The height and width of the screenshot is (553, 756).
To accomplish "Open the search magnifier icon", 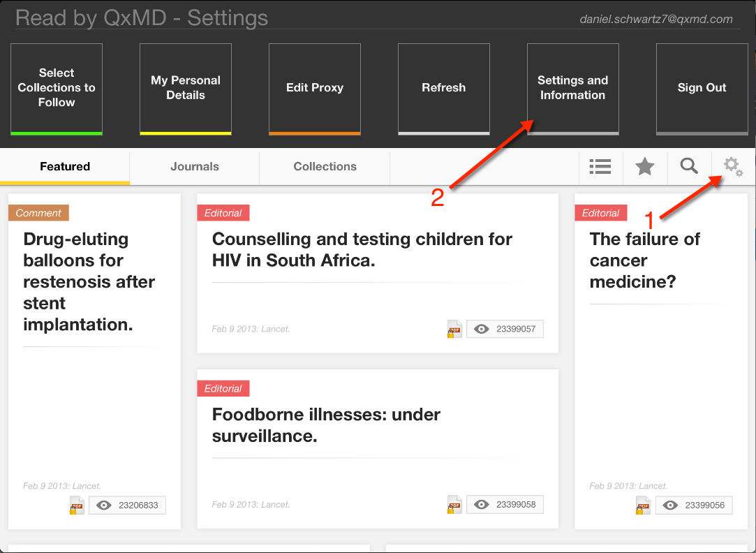I will point(689,166).
